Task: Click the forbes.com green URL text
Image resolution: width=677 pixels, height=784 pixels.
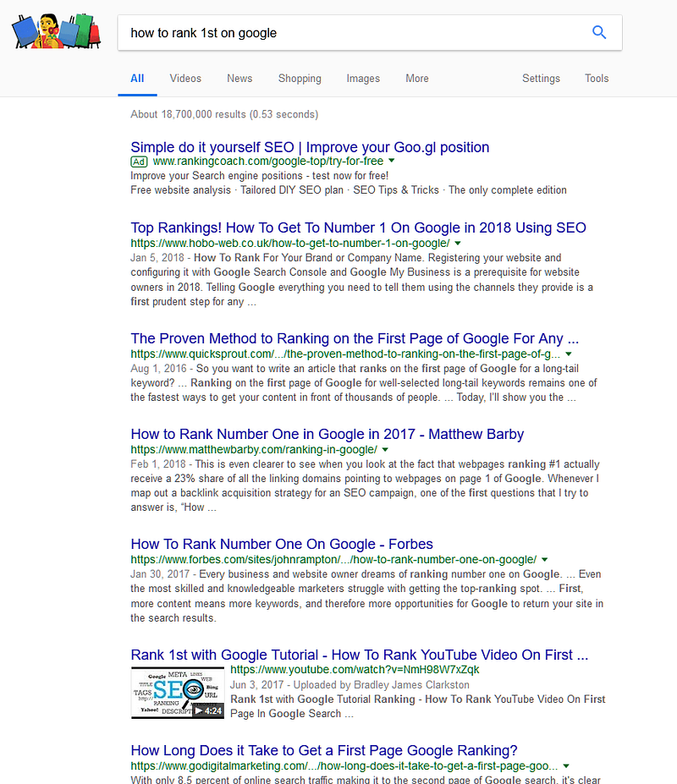Action: pos(333,560)
